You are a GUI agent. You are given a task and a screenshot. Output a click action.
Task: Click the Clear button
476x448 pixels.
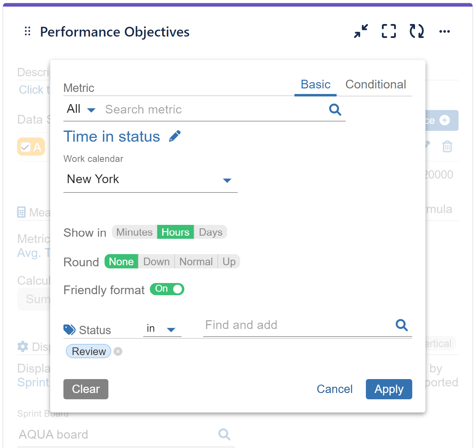click(86, 389)
